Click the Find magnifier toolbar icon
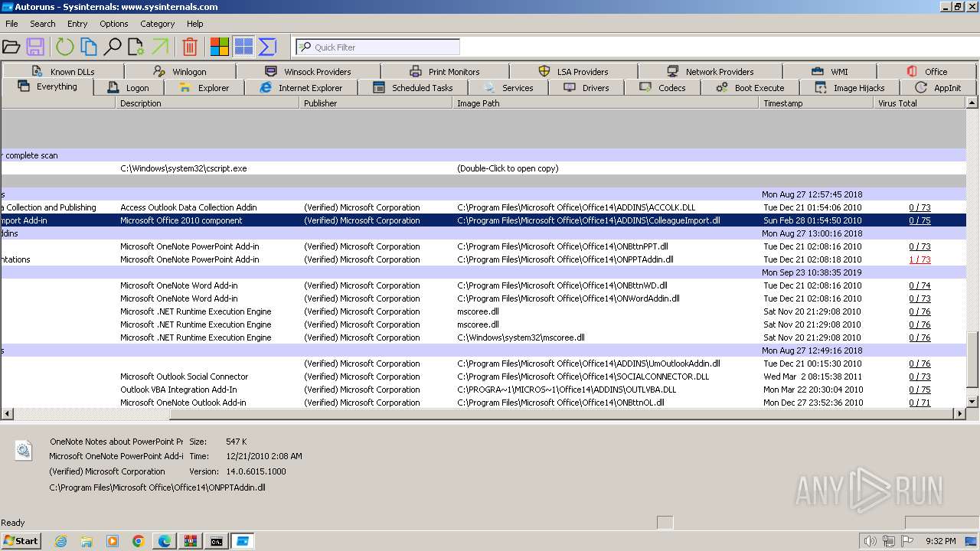Viewport: 980px width, 551px height. [113, 47]
